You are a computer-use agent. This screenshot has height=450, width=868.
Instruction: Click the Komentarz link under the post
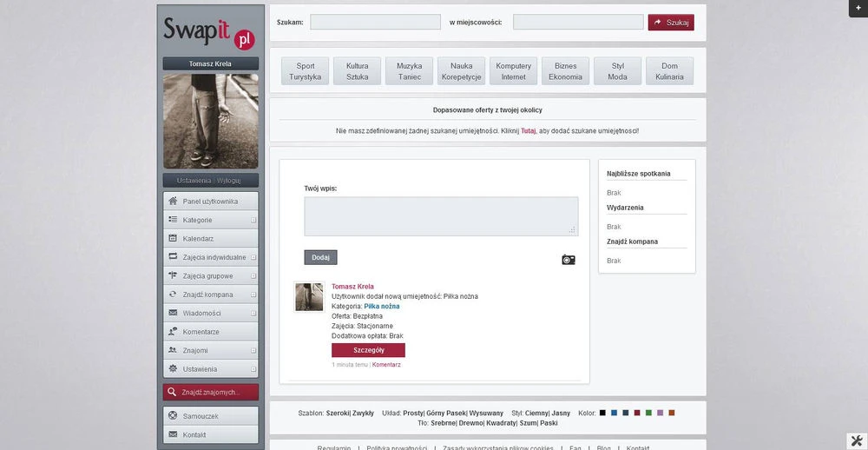tap(386, 365)
